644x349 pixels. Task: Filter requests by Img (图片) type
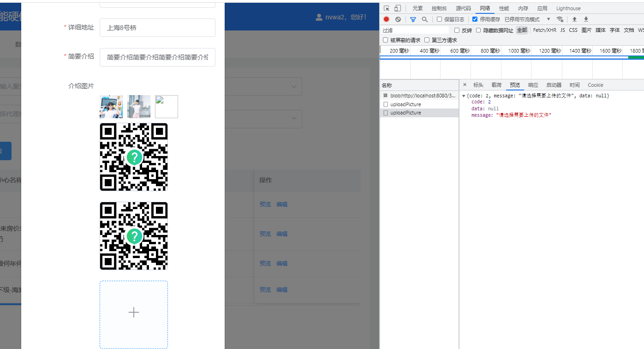[586, 30]
